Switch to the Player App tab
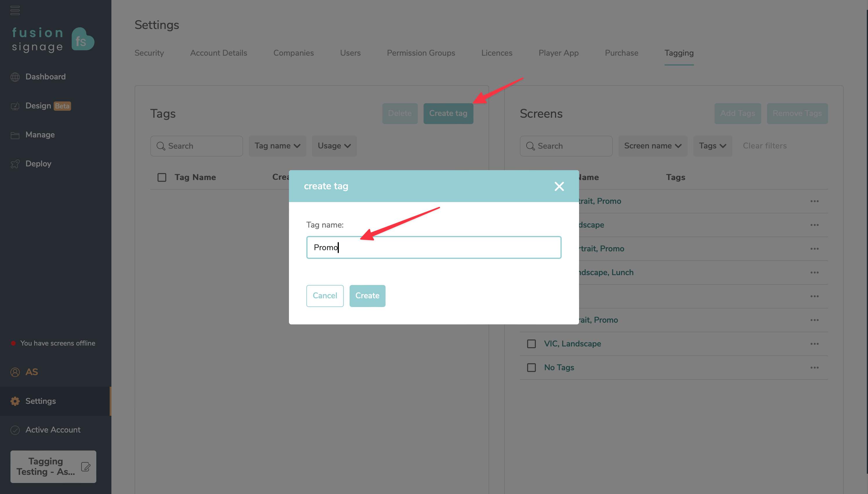868x494 pixels. pos(558,53)
